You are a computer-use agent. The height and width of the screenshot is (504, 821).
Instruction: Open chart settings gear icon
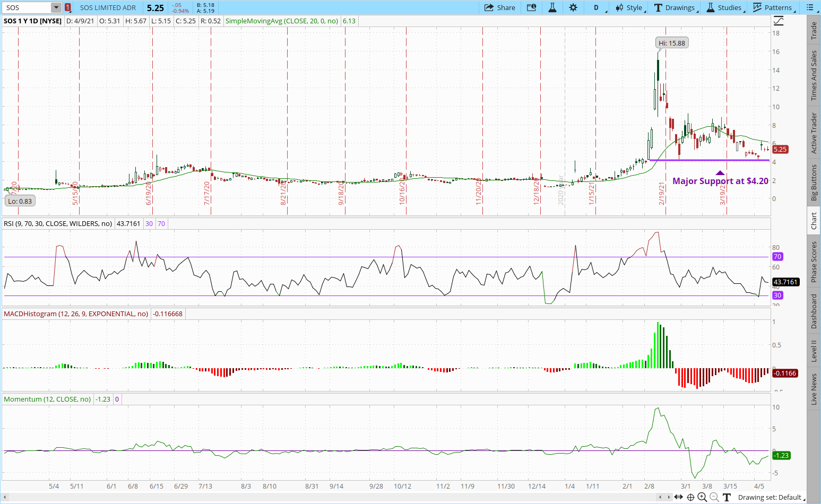click(573, 7)
